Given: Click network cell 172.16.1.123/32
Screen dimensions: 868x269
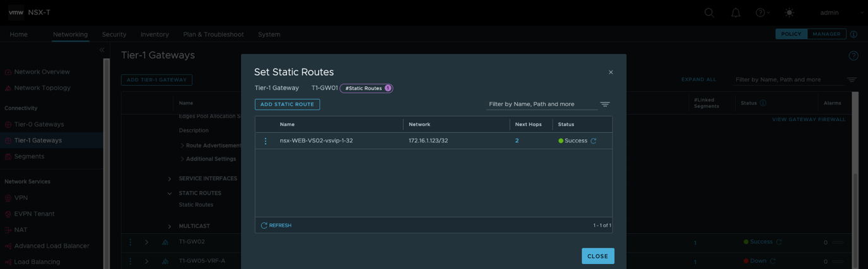Looking at the screenshot, I should 428,141.
